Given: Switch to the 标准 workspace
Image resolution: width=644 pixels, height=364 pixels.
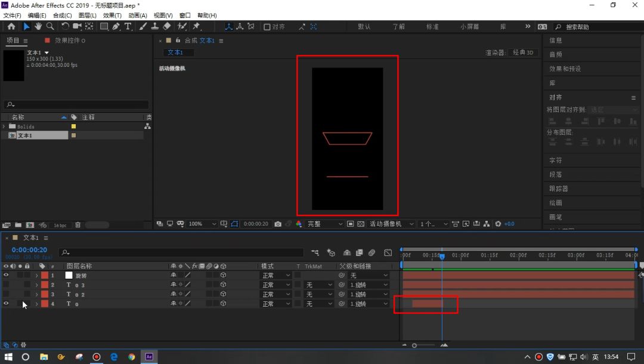Looking at the screenshot, I should 432,27.
